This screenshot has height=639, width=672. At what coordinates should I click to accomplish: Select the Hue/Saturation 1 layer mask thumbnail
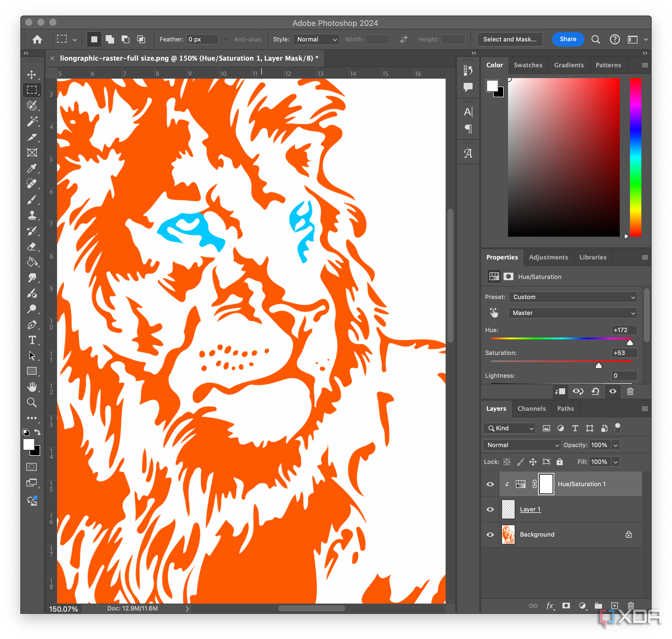tap(546, 484)
